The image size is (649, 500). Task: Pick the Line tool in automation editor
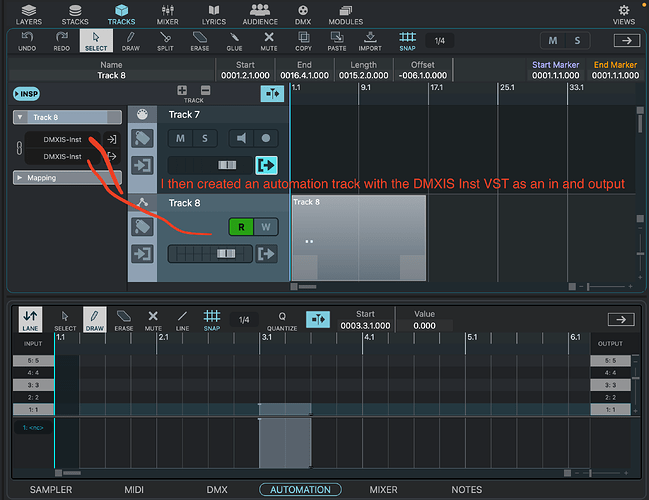[x=182, y=320]
